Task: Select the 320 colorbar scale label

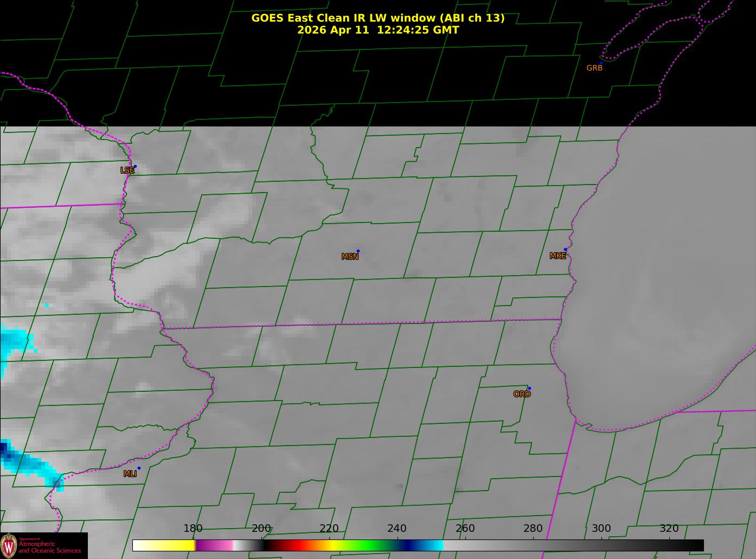Action: coord(669,529)
